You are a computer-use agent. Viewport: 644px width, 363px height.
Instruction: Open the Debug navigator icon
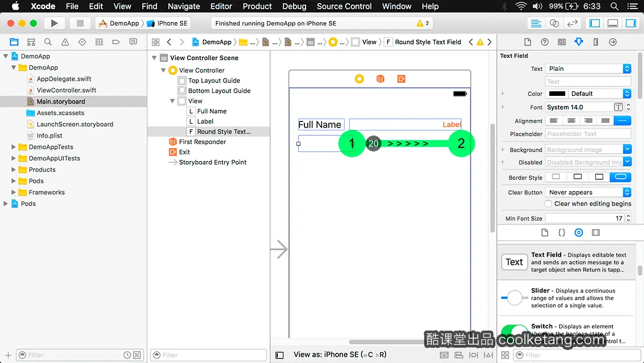(x=99, y=42)
